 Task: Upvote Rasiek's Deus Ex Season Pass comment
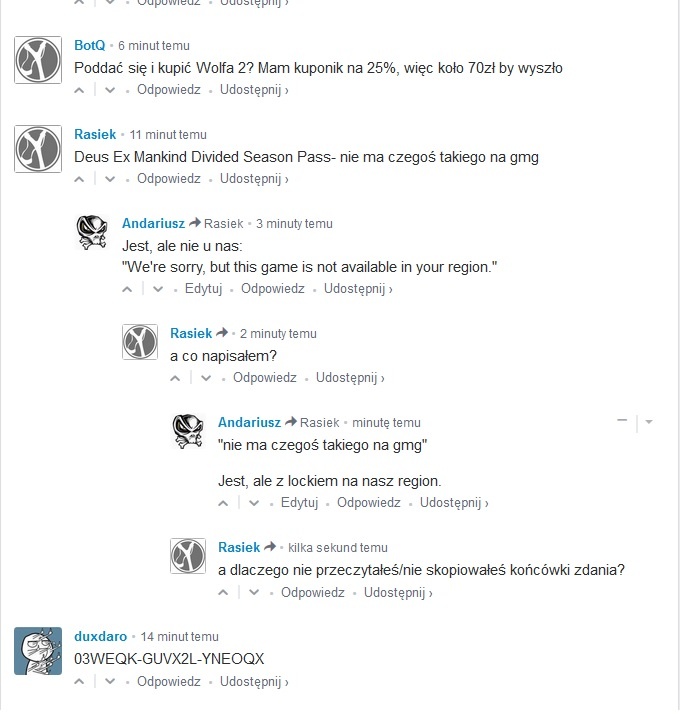[x=79, y=179]
